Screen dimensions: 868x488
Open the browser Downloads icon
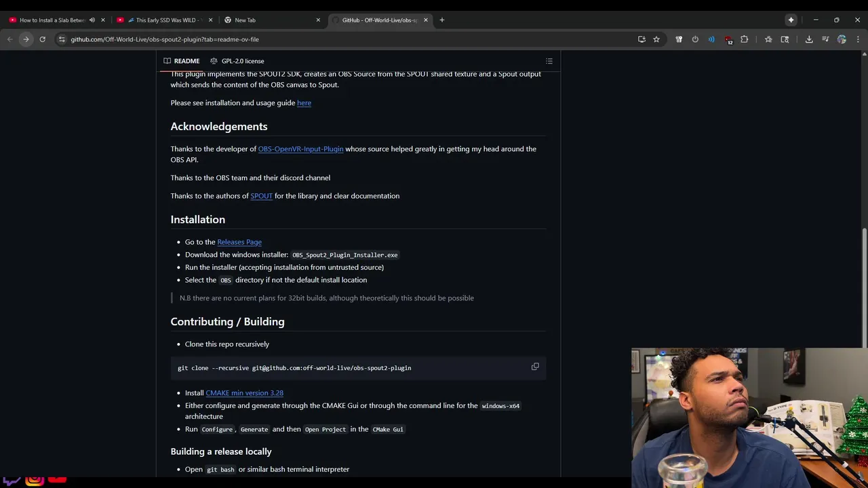[809, 39]
